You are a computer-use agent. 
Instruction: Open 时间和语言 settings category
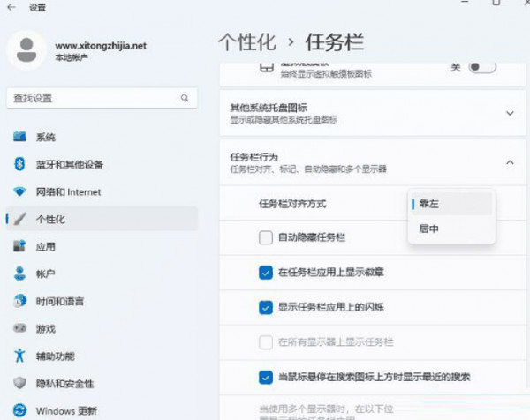pyautogui.click(x=102, y=301)
